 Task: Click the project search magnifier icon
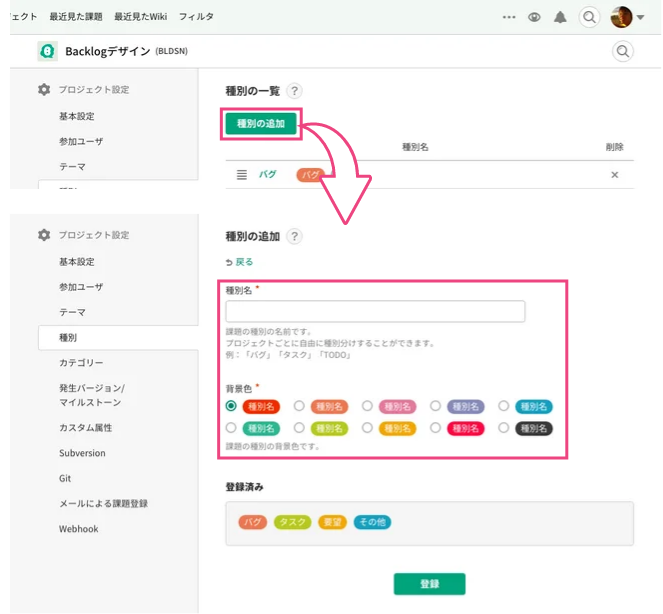[x=622, y=52]
